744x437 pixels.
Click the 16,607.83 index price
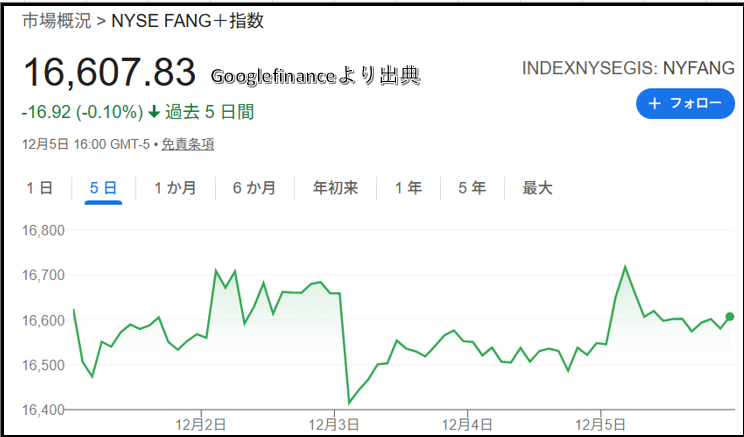click(108, 72)
